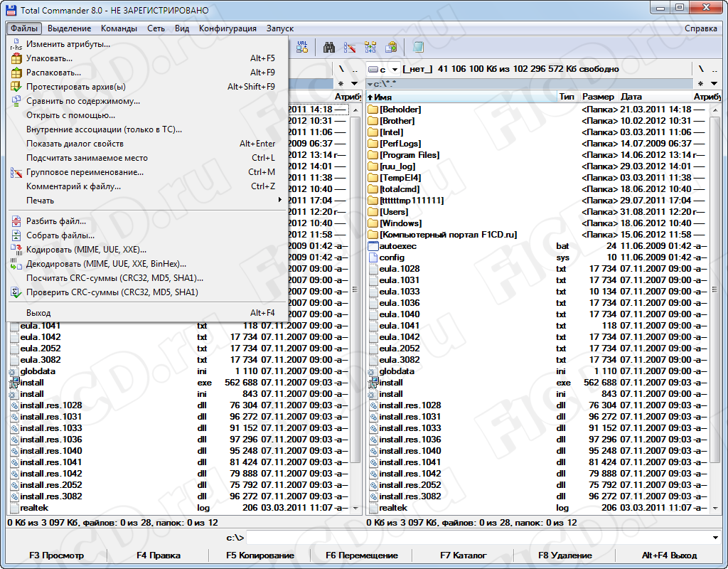The height and width of the screenshot is (569, 728).
Task: Click the install exe icon in right panel
Action: [x=373, y=383]
